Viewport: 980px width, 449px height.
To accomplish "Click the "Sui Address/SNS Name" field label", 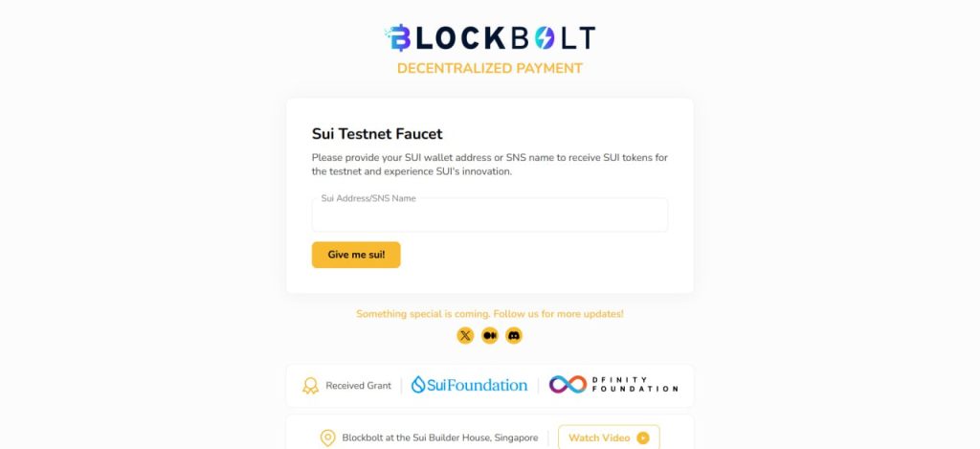I will [368, 198].
